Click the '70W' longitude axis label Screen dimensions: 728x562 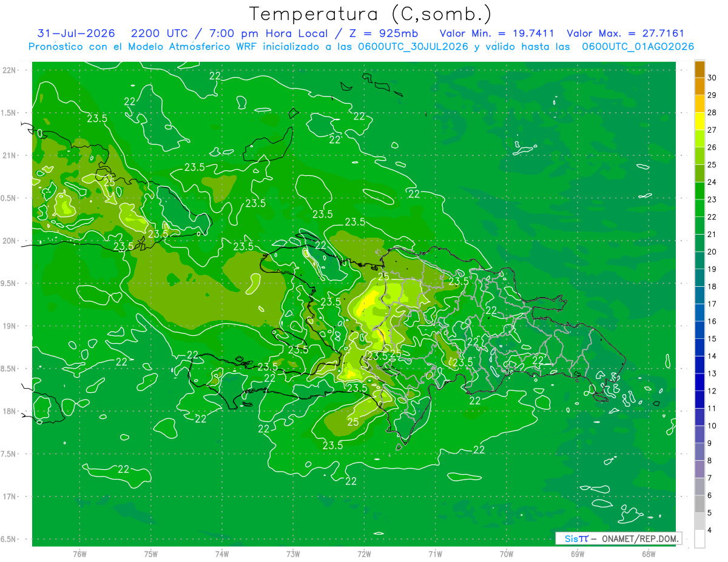(x=507, y=554)
